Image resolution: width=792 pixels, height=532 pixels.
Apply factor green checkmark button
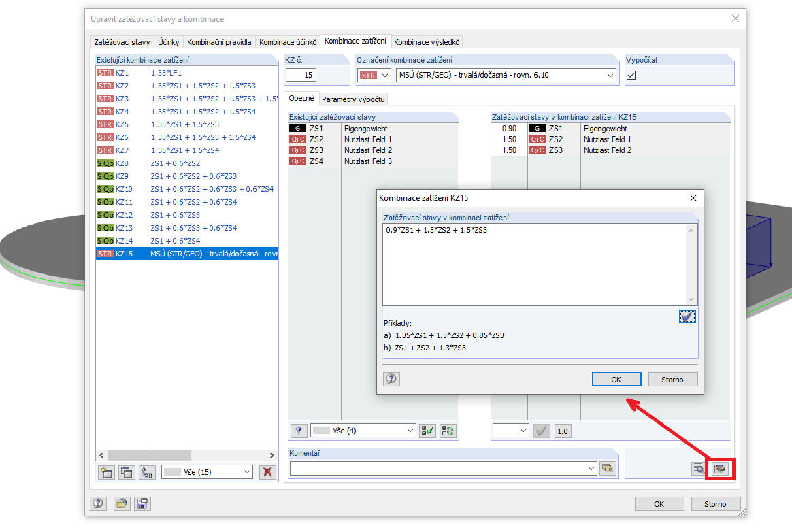[542, 431]
